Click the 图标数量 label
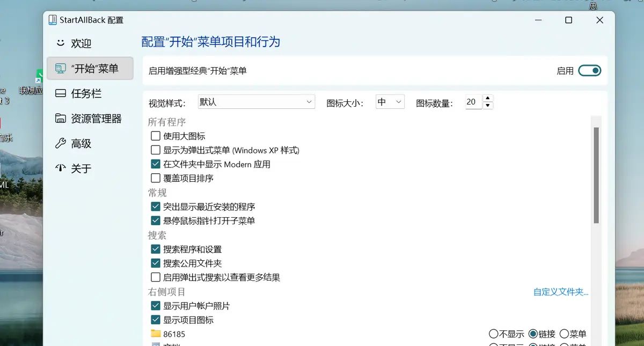 tap(435, 103)
